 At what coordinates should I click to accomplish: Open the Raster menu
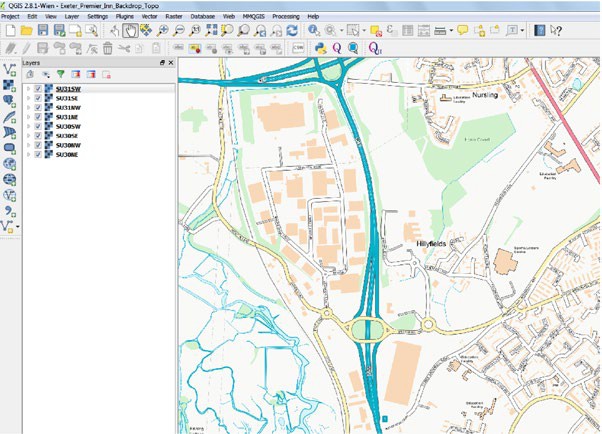click(x=174, y=17)
